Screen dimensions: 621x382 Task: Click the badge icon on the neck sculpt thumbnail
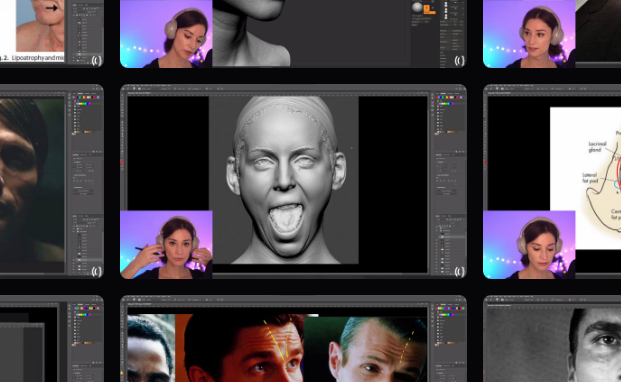point(459,61)
